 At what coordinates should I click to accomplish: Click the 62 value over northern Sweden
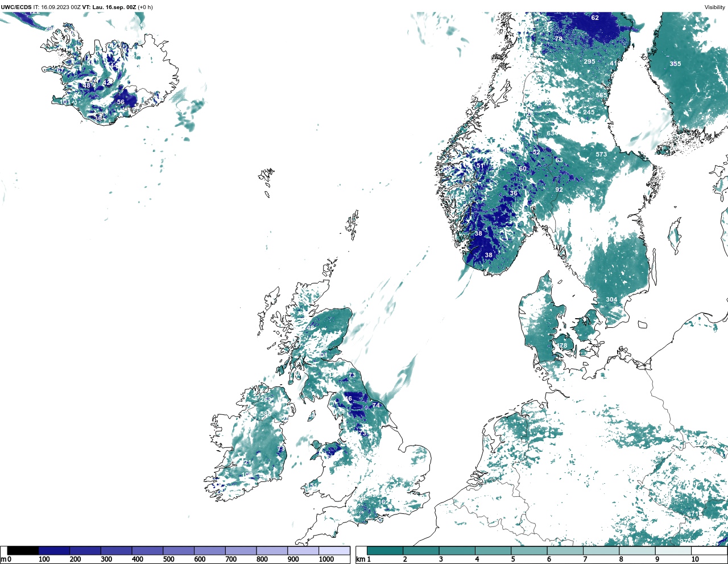[x=595, y=18]
